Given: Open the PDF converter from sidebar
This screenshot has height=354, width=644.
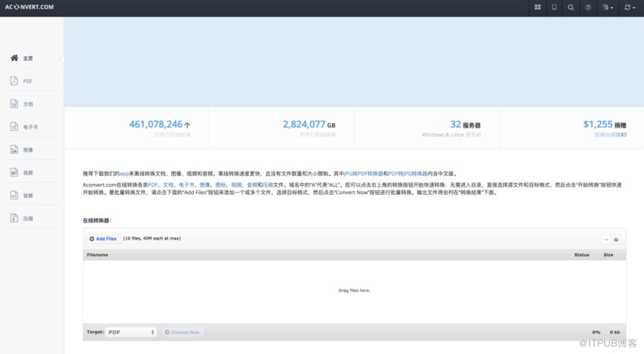Looking at the screenshot, I should pyautogui.click(x=27, y=81).
